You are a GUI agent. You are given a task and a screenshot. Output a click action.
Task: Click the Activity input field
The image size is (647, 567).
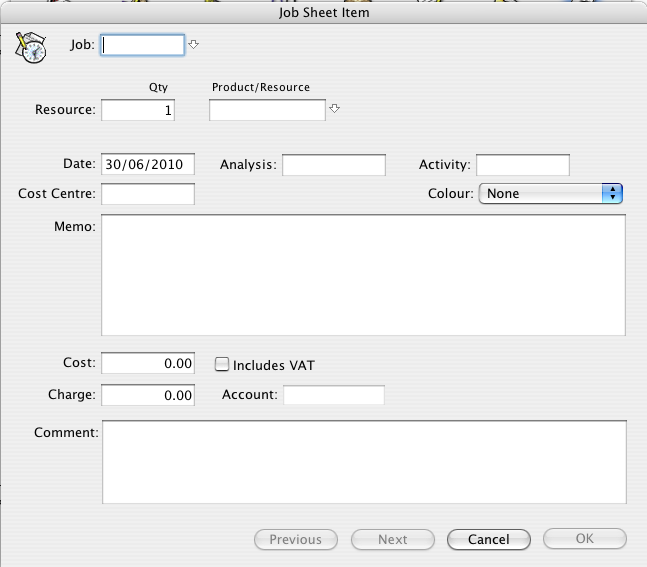(523, 165)
